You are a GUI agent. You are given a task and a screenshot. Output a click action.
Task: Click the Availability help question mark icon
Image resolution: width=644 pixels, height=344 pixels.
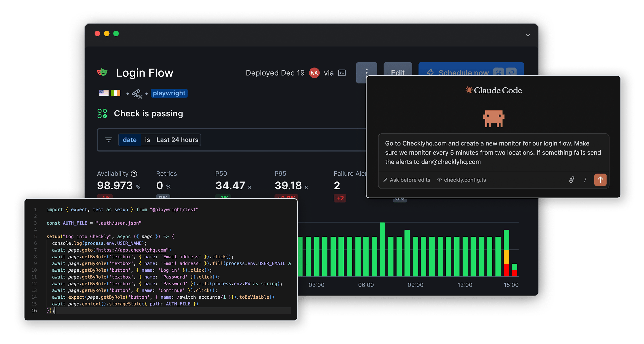tap(134, 174)
